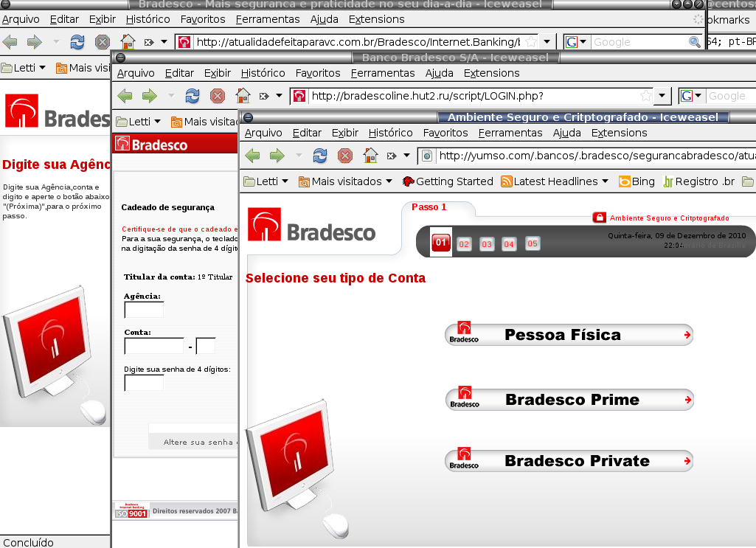This screenshot has width=756, height=548.
Task: Click step 01 indicator
Action: 440,243
